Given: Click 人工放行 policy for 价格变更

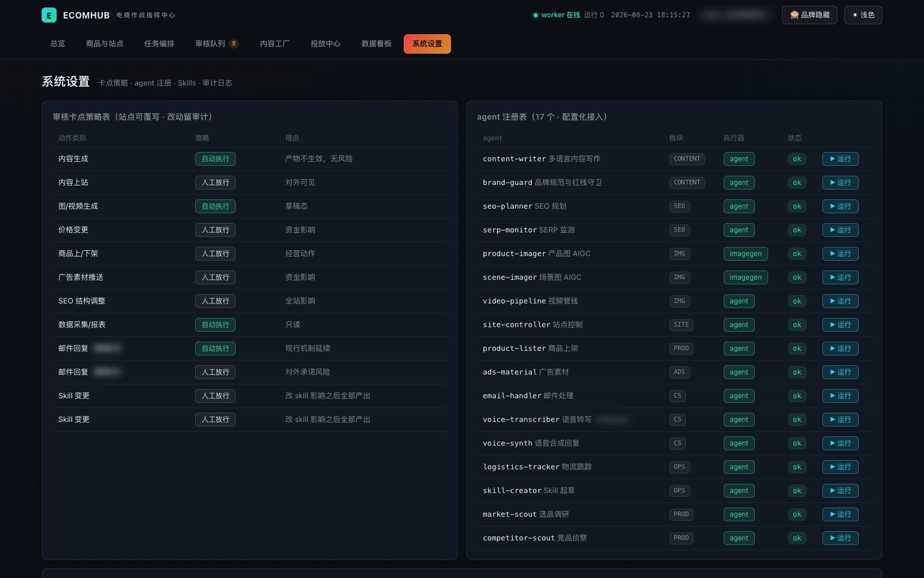Looking at the screenshot, I should click(215, 230).
